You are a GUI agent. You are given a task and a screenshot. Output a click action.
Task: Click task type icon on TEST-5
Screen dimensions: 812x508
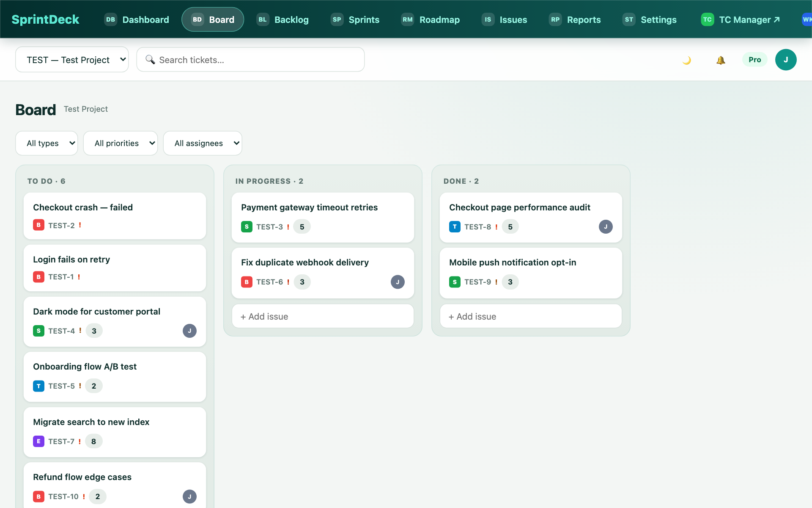tap(38, 386)
